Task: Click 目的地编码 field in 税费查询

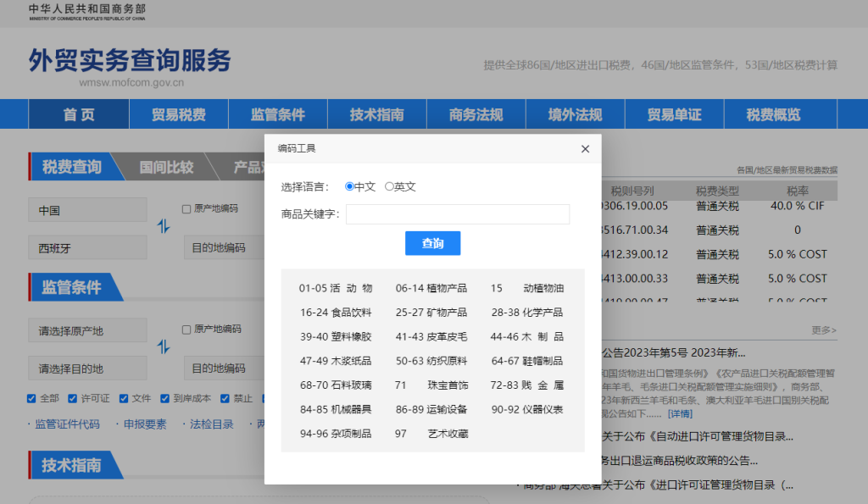Action: pos(224,248)
